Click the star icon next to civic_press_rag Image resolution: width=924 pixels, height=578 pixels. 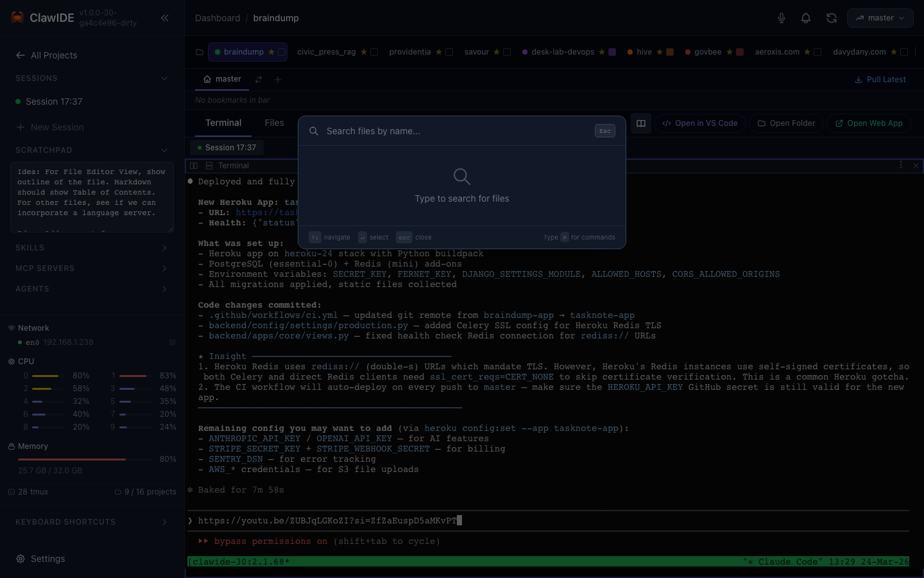click(x=364, y=52)
